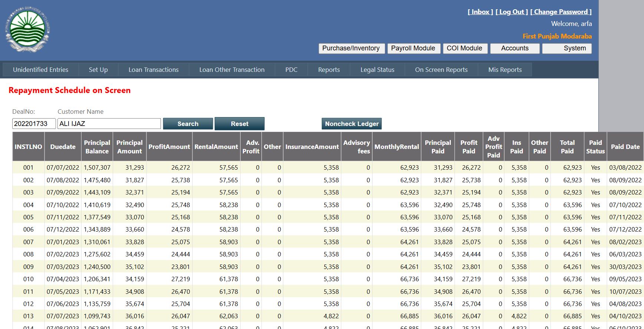Open the Accounts module
The height and width of the screenshot is (329, 644).
pyautogui.click(x=515, y=49)
